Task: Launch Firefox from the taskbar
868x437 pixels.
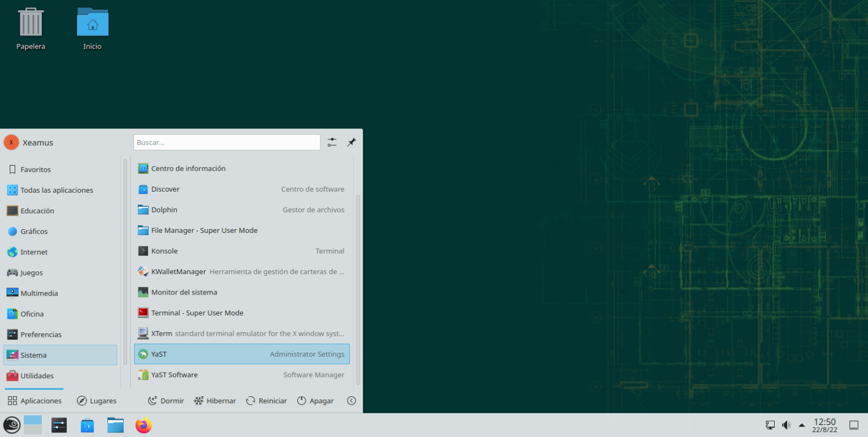Action: pyautogui.click(x=144, y=425)
